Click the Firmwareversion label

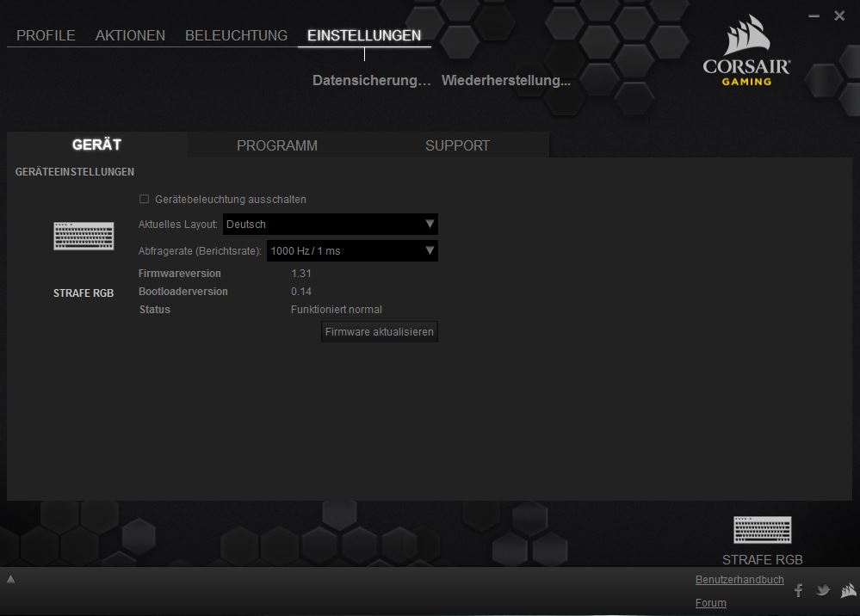[179, 273]
